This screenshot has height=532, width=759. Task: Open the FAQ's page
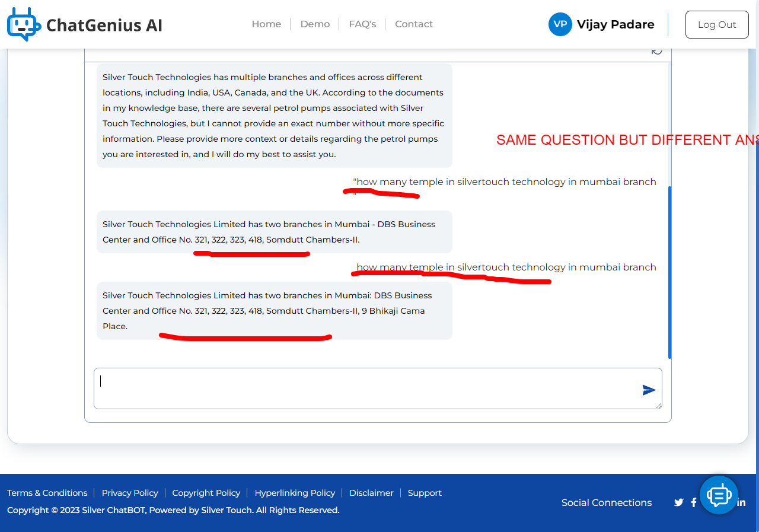(x=362, y=24)
